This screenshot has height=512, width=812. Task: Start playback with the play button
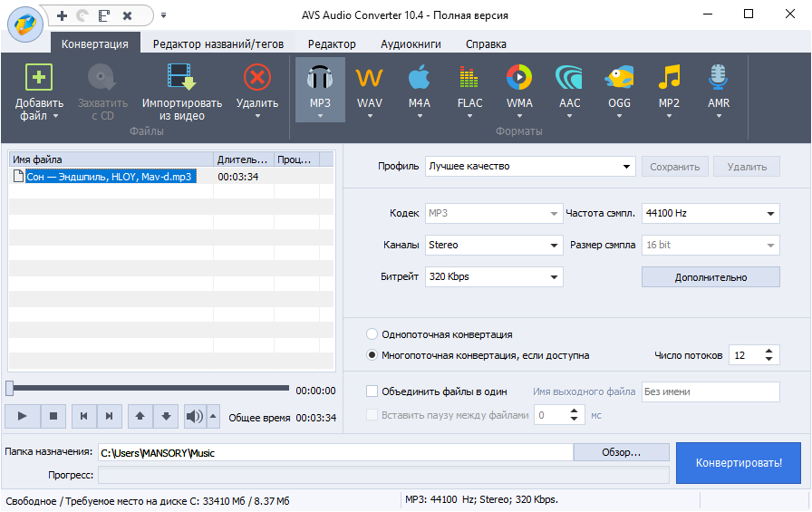23,416
